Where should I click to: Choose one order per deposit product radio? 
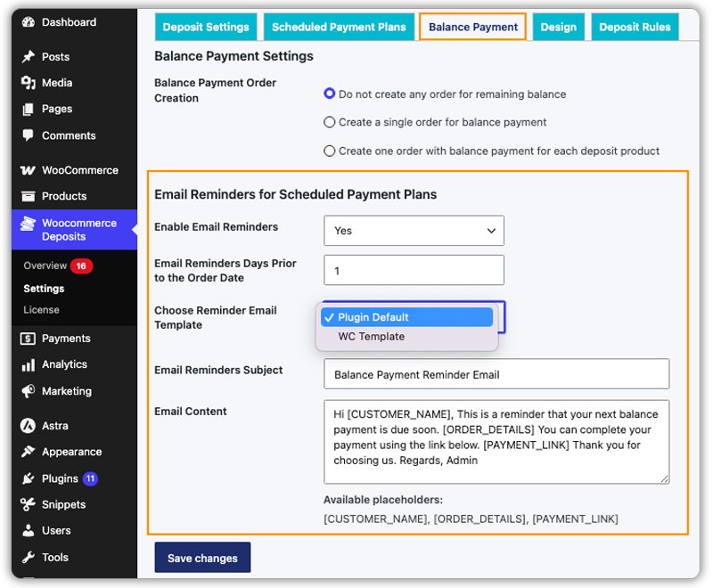pos(330,151)
